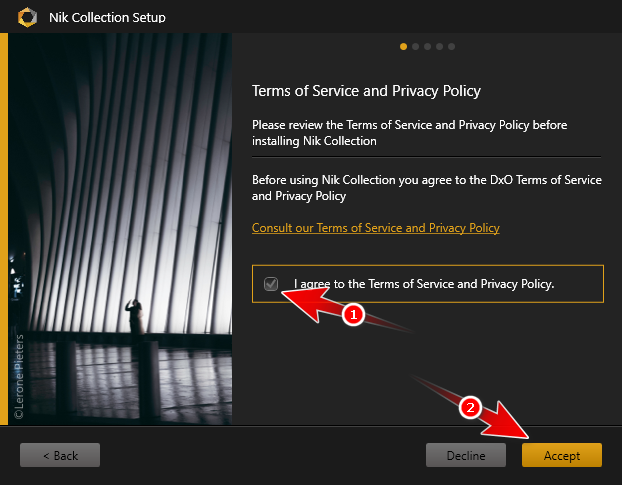622x485 pixels.
Task: Go back with the Back button
Action: click(60, 455)
